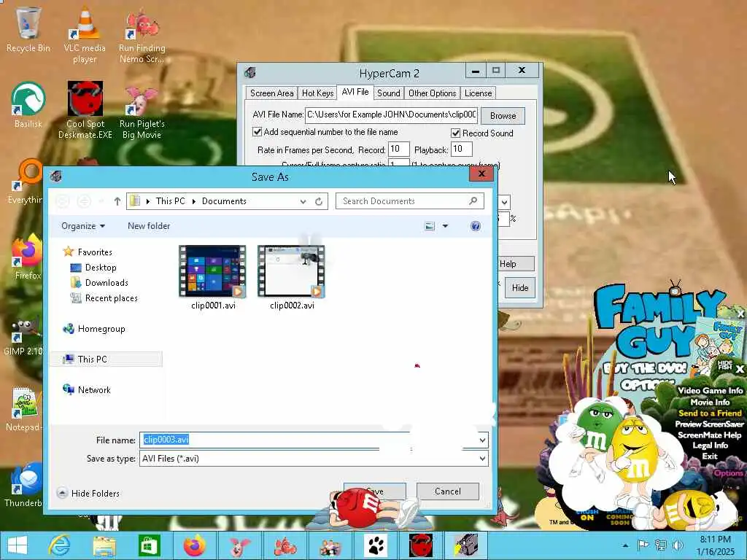This screenshot has width=747, height=560.
Task: Create a New folder
Action: point(149,226)
